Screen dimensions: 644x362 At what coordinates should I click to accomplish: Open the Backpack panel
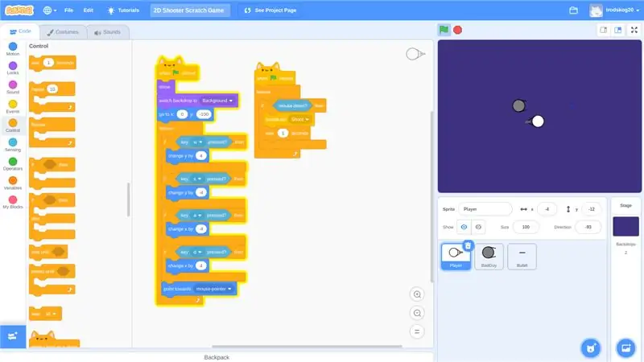tap(217, 357)
